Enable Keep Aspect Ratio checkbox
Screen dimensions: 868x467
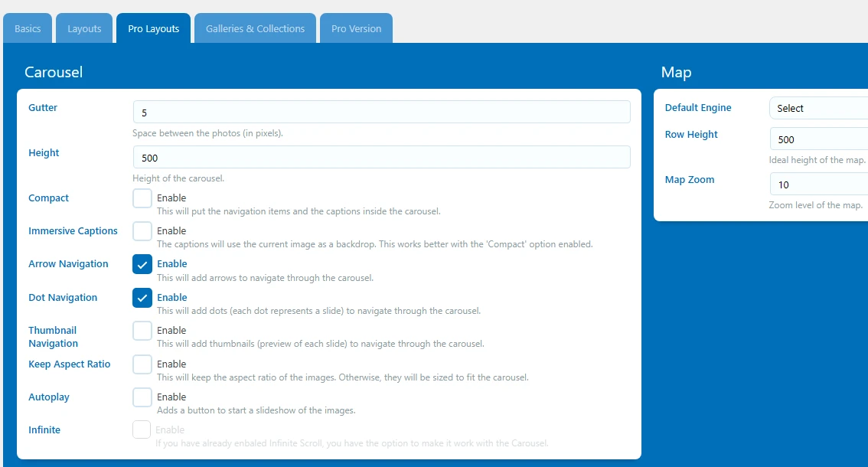142,364
